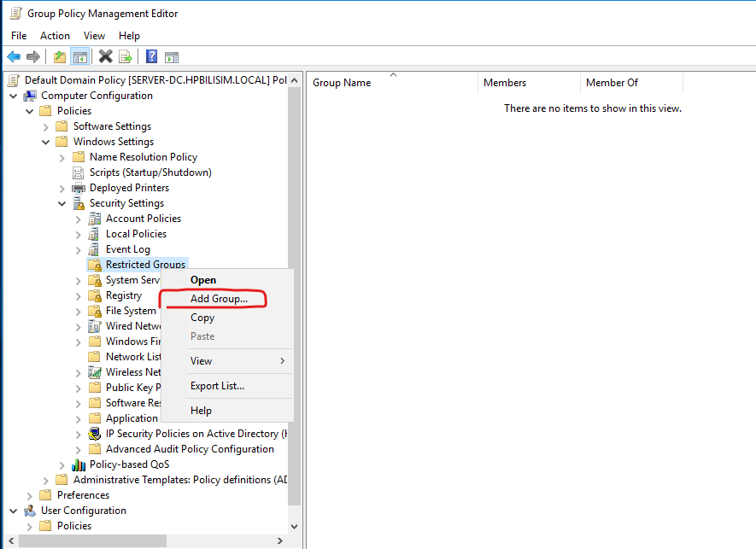Click the Export List toolbar icon
This screenshot has height=549, width=756.
126,57
